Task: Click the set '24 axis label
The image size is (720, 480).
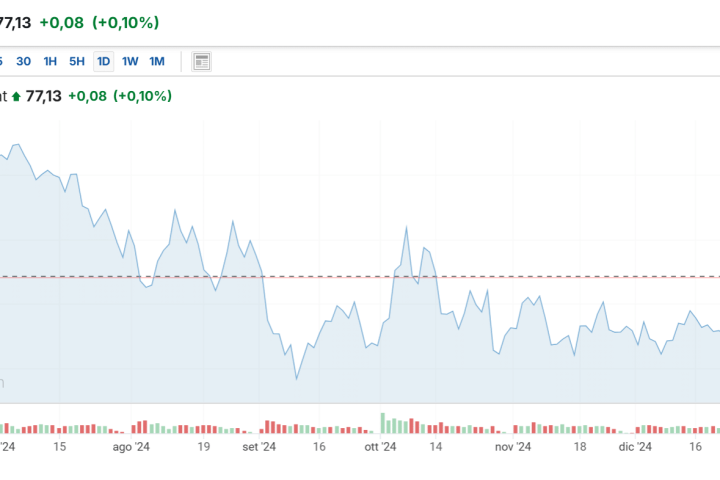Action: pyautogui.click(x=259, y=448)
